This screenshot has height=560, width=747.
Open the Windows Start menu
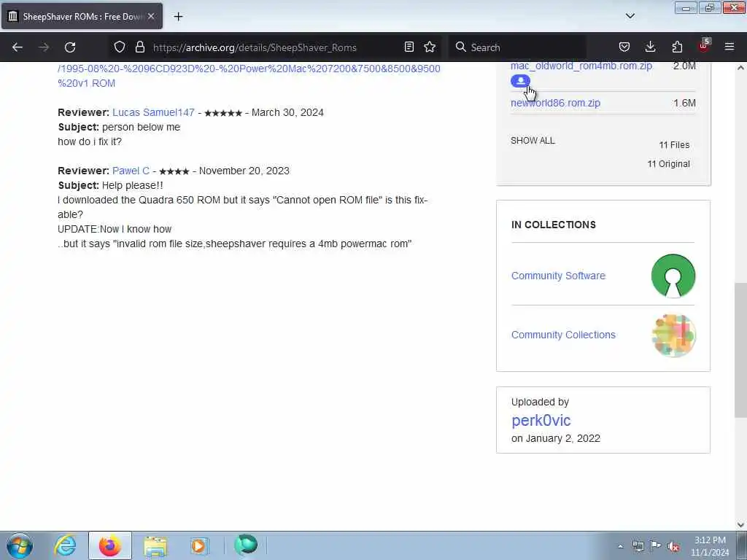coord(20,545)
